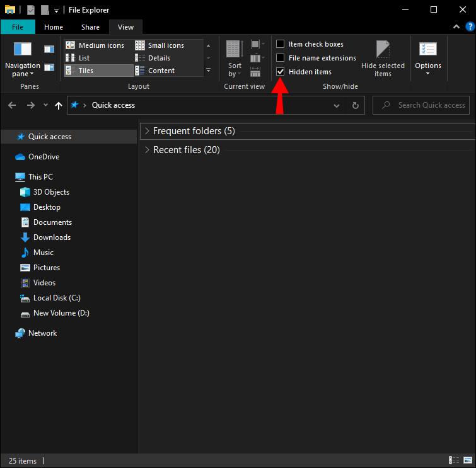The height and width of the screenshot is (468, 476).
Task: Toggle the Details pane icon
Action: [x=49, y=67]
